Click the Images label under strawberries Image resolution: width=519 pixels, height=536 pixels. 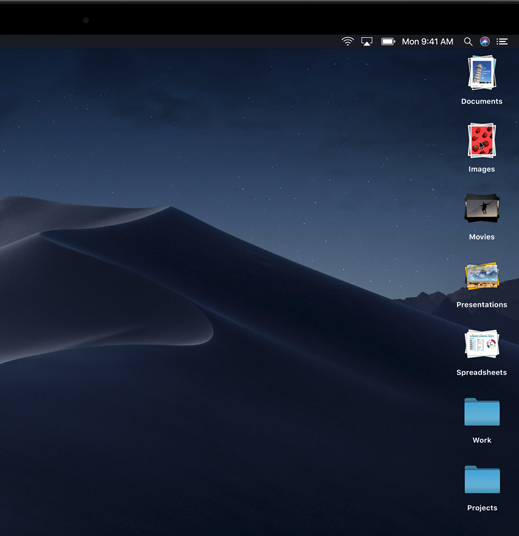click(482, 169)
